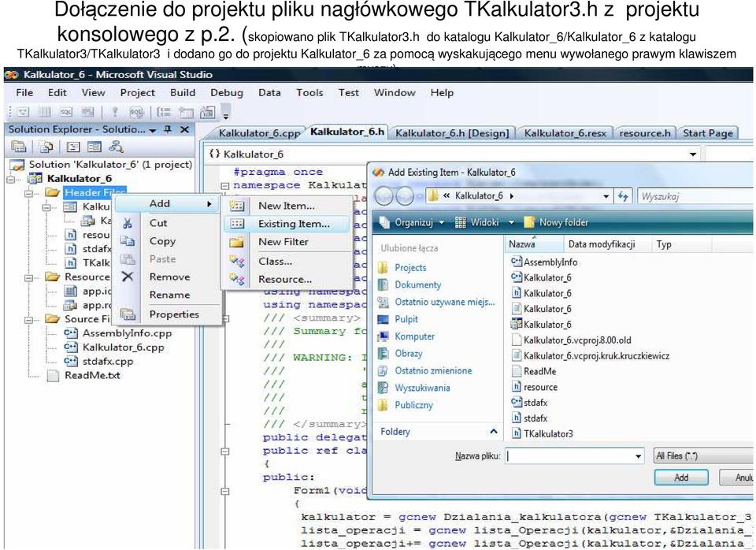Viewport: 756px width, 550px height.
Task: Open the Edit menu
Action: pos(57,93)
